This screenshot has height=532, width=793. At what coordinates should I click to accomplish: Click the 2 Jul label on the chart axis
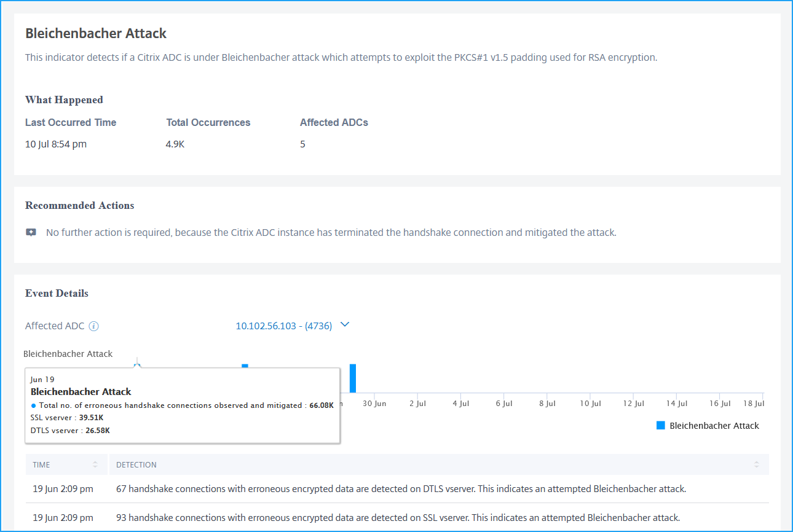pyautogui.click(x=417, y=404)
